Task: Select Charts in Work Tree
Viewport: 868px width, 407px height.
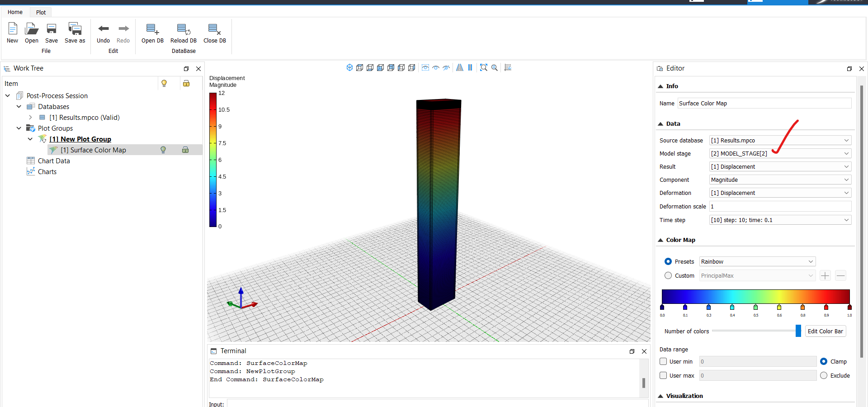Action: pos(47,171)
